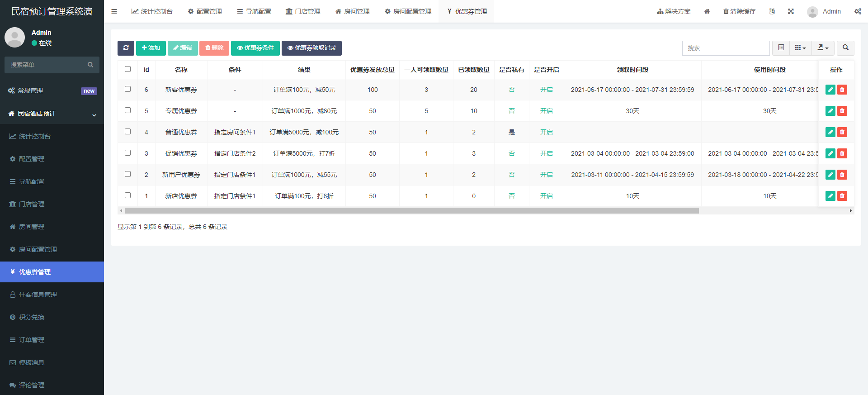Viewport: 868px width, 395px height.
Task: Toggle the table card view icon
Action: point(781,48)
